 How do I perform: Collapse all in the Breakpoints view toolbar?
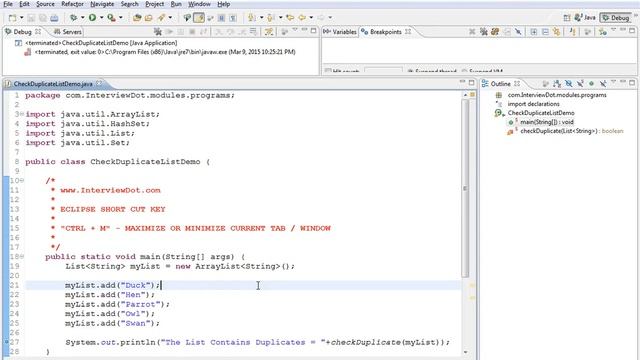[545, 31]
